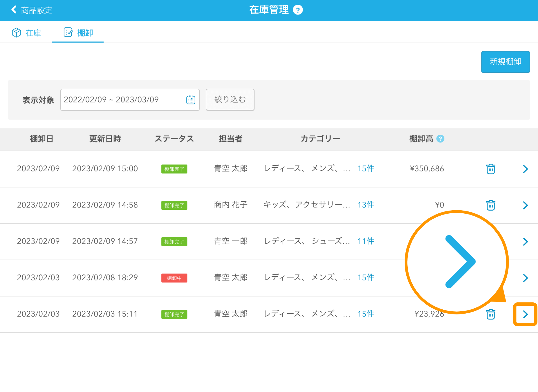This screenshot has height=392, width=538.
Task: Click trash icon for 商内 花子 row
Action: (x=490, y=205)
